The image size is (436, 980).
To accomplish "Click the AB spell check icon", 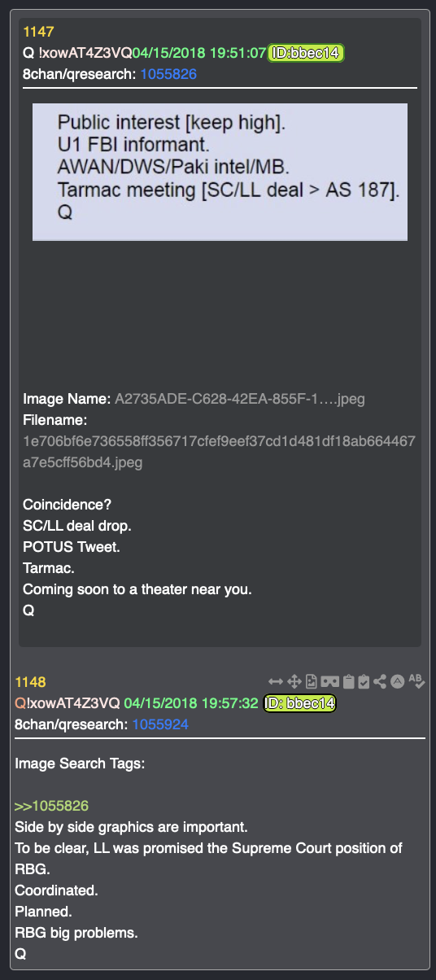I will coord(416,680).
